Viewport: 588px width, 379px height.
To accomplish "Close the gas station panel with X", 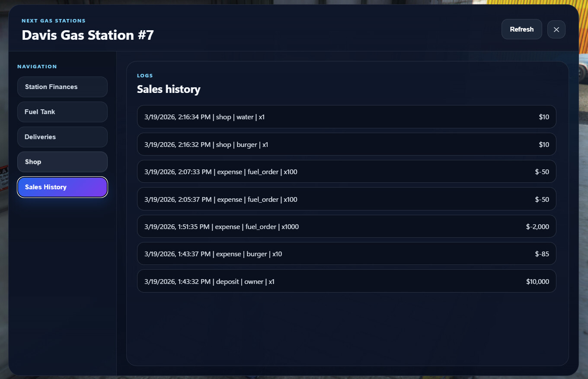I will click(556, 29).
